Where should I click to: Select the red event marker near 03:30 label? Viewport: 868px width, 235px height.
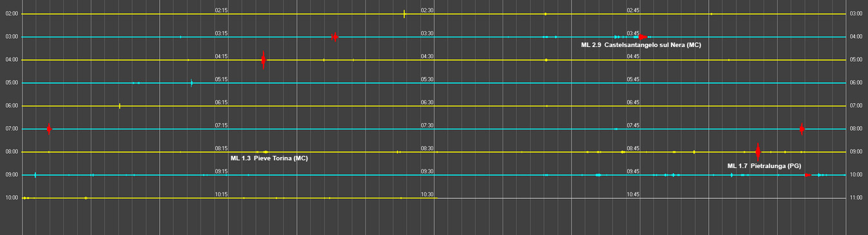tap(334, 37)
